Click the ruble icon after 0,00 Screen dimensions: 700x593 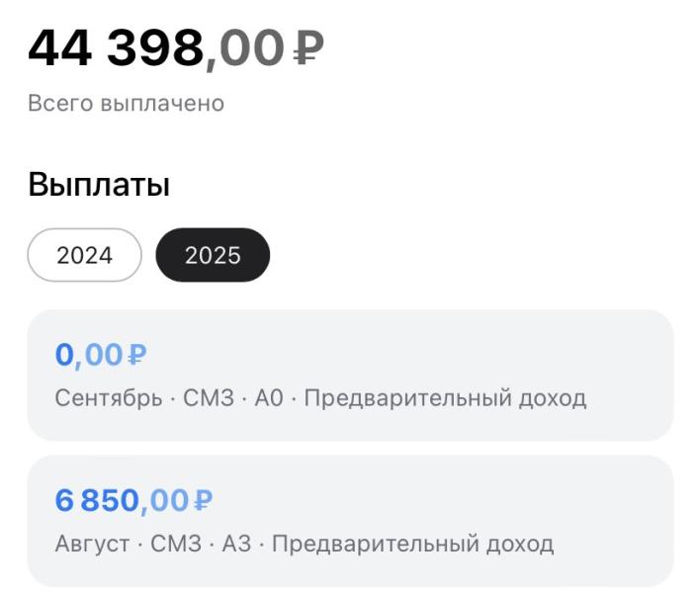137,355
